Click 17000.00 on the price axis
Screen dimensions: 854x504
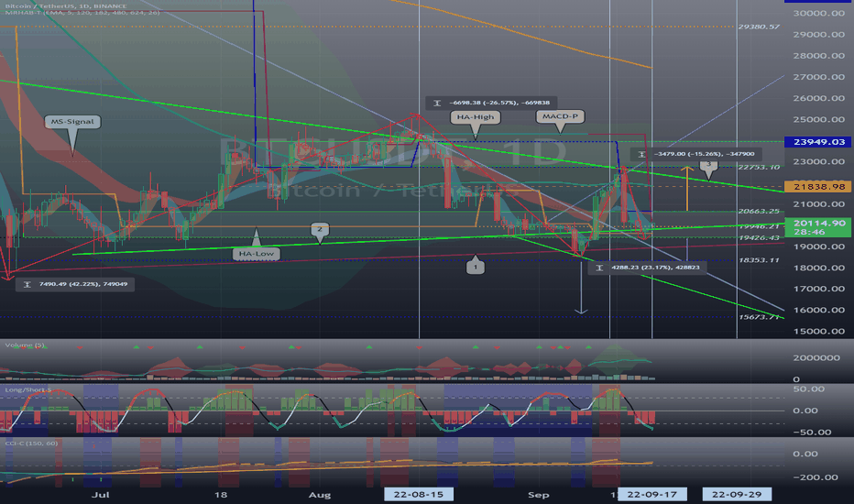pos(818,289)
